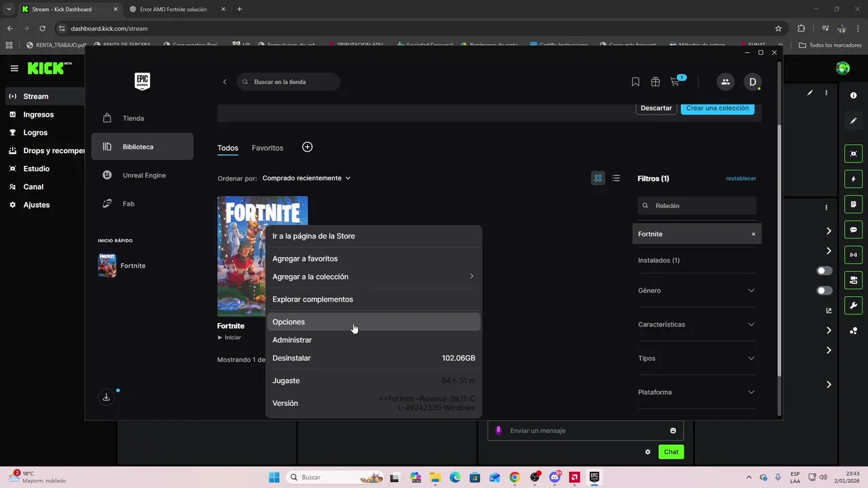Screen dimensions: 868x488
Task: Expand the Plataforma filter
Action: tap(696, 392)
